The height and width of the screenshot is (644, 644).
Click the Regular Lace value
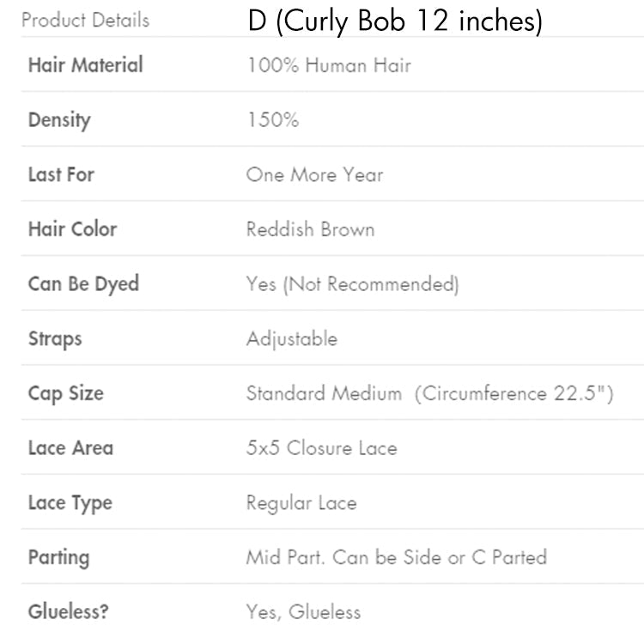[301, 503]
